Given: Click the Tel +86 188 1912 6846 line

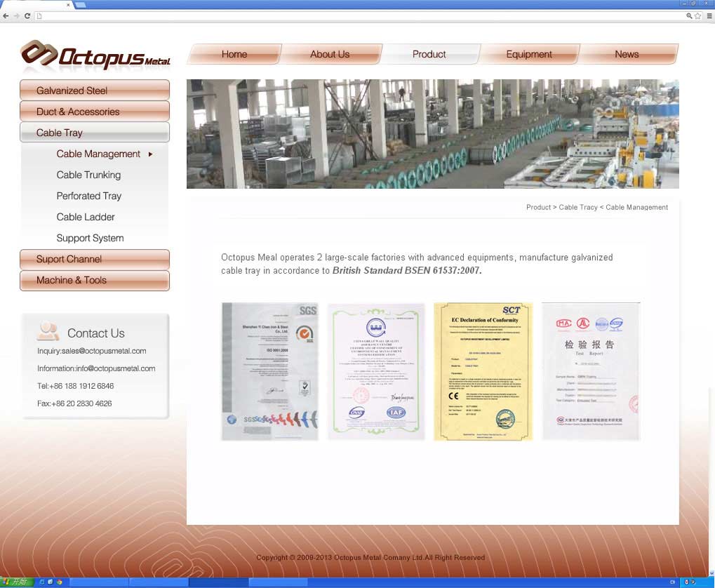Looking at the screenshot, I should [76, 386].
